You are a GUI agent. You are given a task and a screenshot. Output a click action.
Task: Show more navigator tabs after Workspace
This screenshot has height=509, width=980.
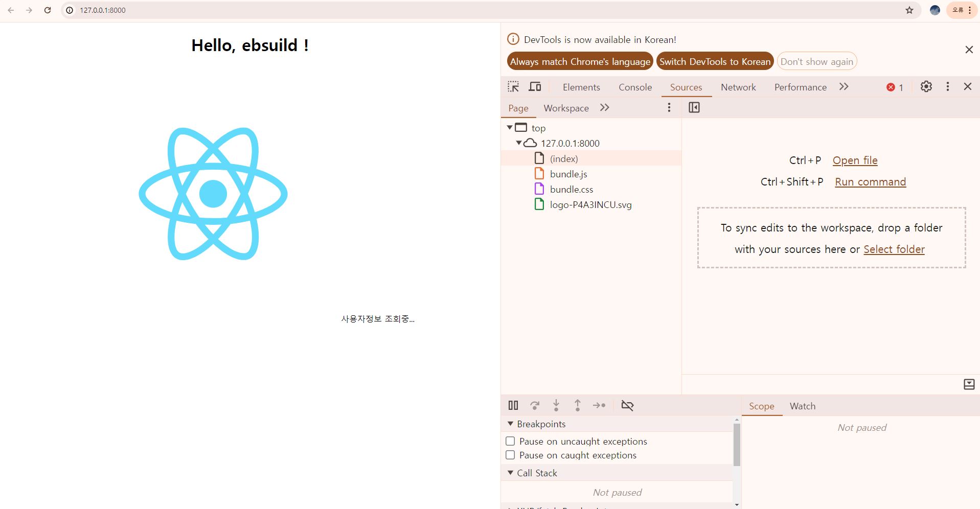605,108
